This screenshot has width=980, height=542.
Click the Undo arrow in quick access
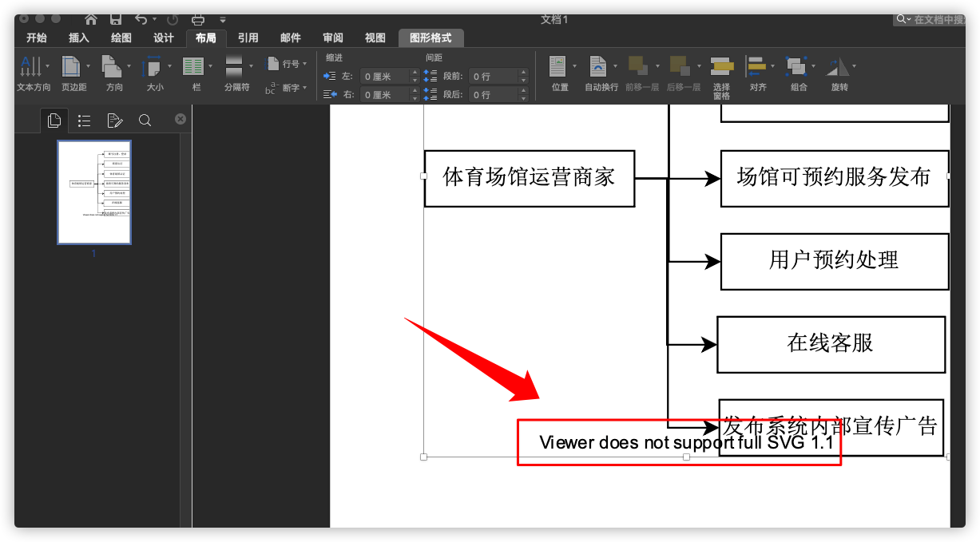pos(141,18)
